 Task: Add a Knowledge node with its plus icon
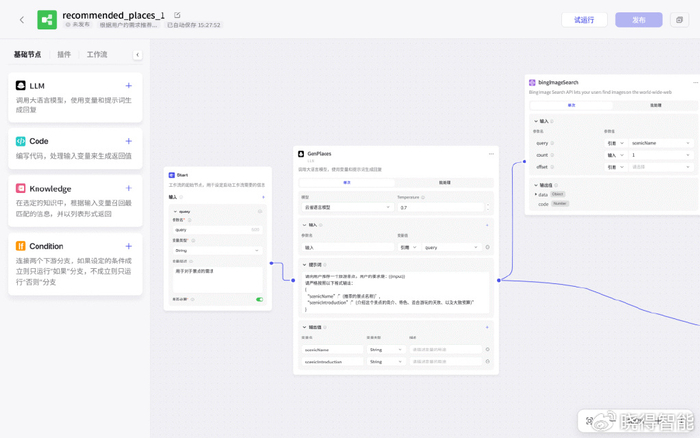click(x=128, y=188)
